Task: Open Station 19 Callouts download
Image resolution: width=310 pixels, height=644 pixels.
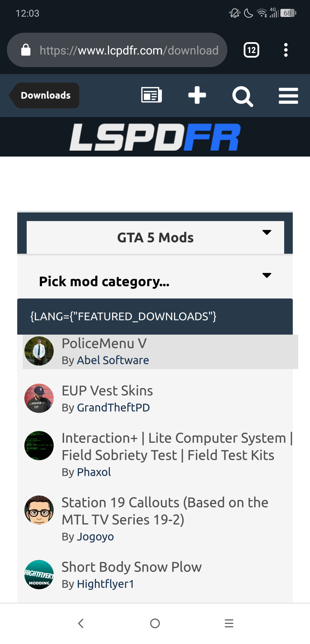Action: 165,511
